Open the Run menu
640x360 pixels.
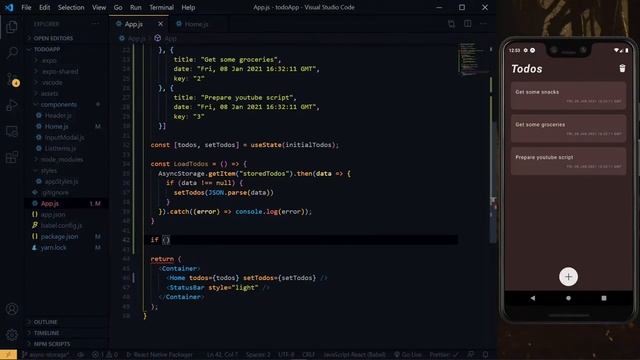136,7
